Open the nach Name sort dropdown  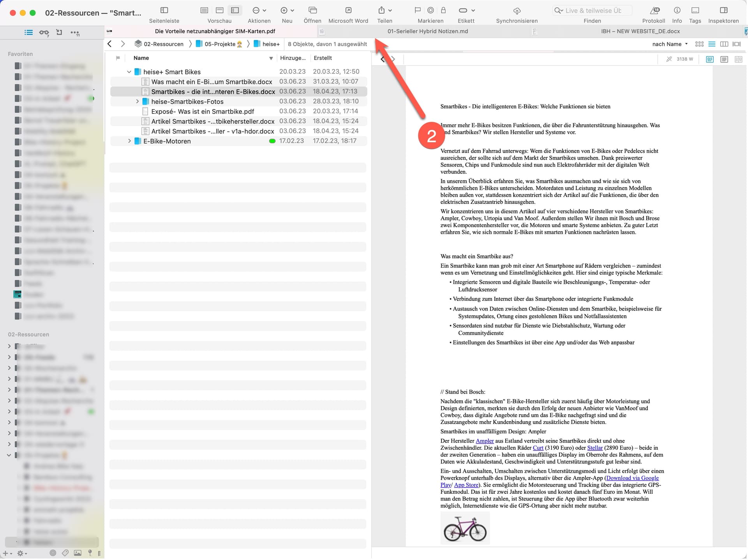pyautogui.click(x=670, y=44)
